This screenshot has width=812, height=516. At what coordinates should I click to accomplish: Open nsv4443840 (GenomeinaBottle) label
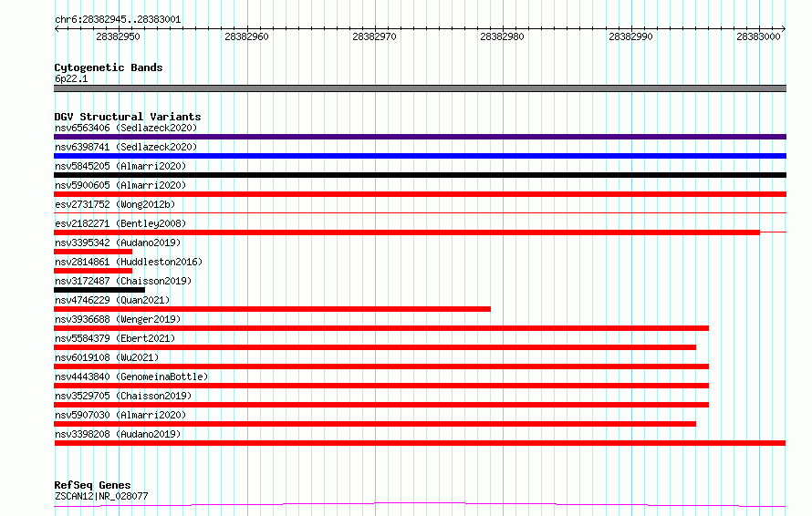(x=131, y=377)
